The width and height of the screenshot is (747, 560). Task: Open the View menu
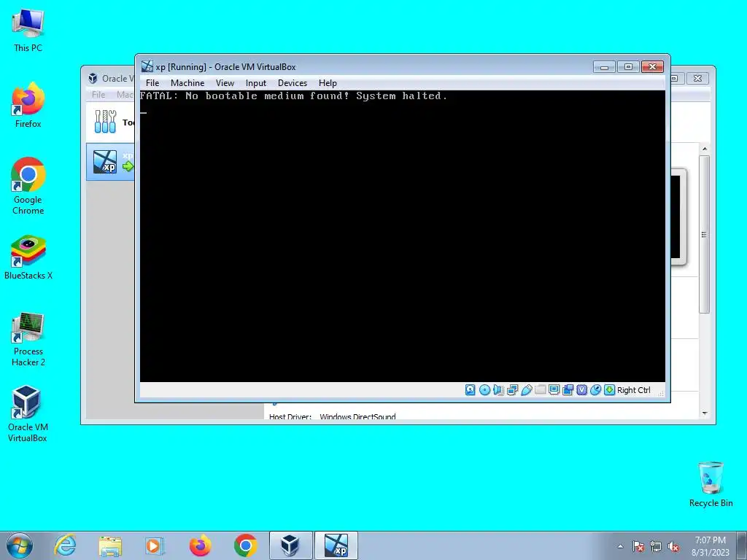[x=225, y=83]
